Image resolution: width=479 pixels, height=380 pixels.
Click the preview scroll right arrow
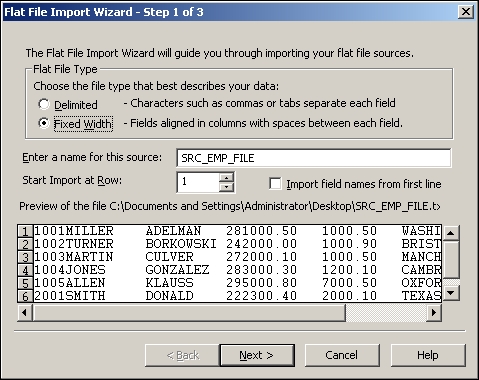click(x=434, y=313)
